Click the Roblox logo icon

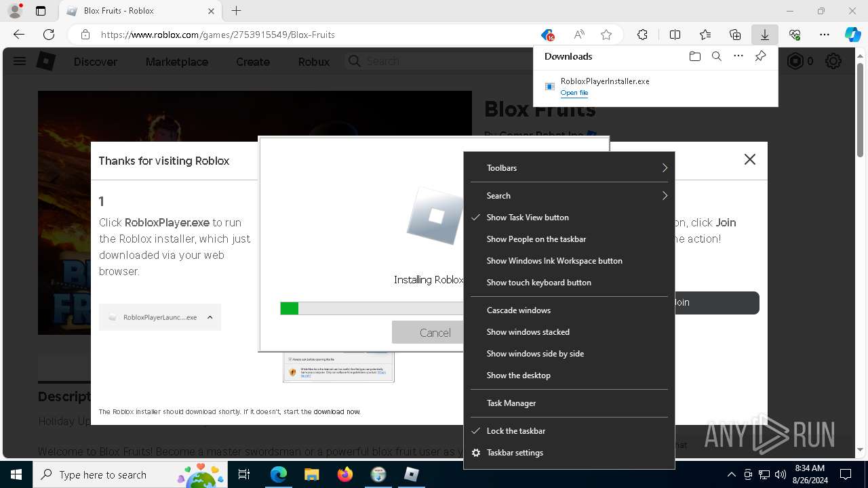45,61
